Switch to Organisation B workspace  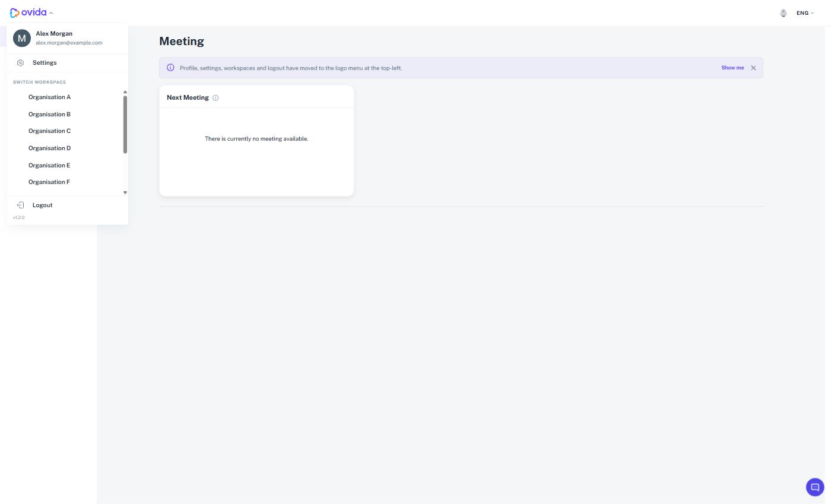pos(64,115)
